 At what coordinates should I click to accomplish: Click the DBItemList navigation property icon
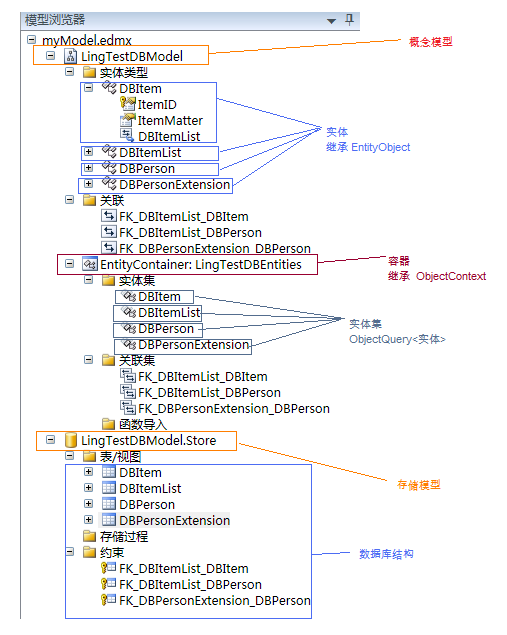tap(127, 136)
